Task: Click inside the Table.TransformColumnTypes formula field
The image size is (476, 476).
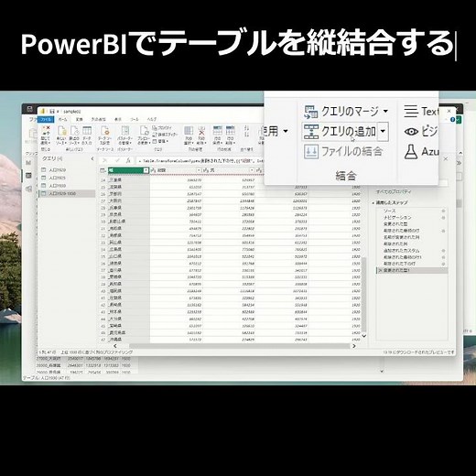Action: [x=200, y=160]
